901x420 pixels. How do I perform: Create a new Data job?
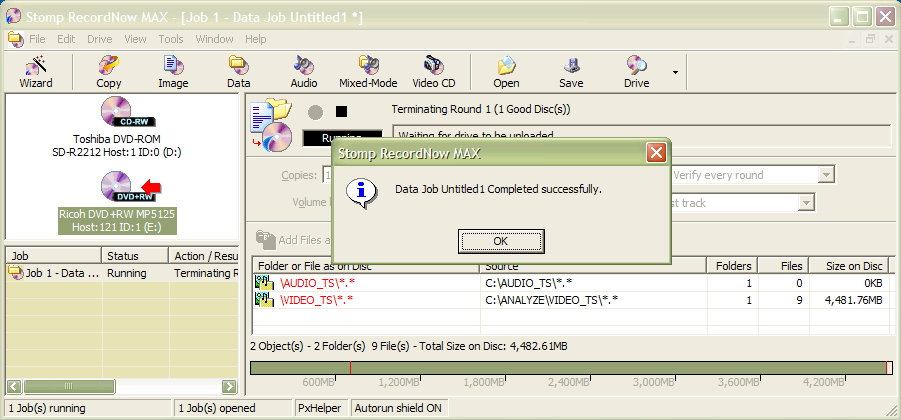coord(238,72)
